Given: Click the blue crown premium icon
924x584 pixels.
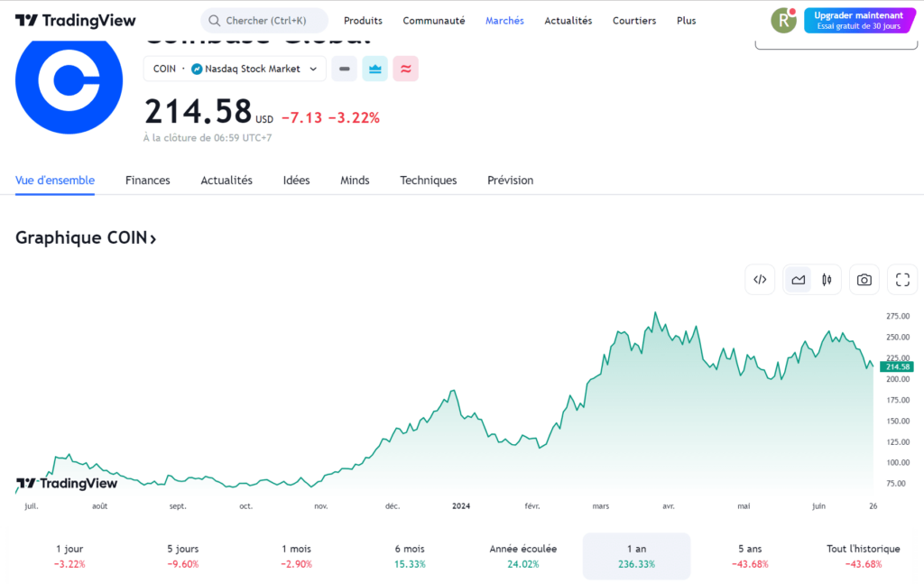Looking at the screenshot, I should point(374,68).
